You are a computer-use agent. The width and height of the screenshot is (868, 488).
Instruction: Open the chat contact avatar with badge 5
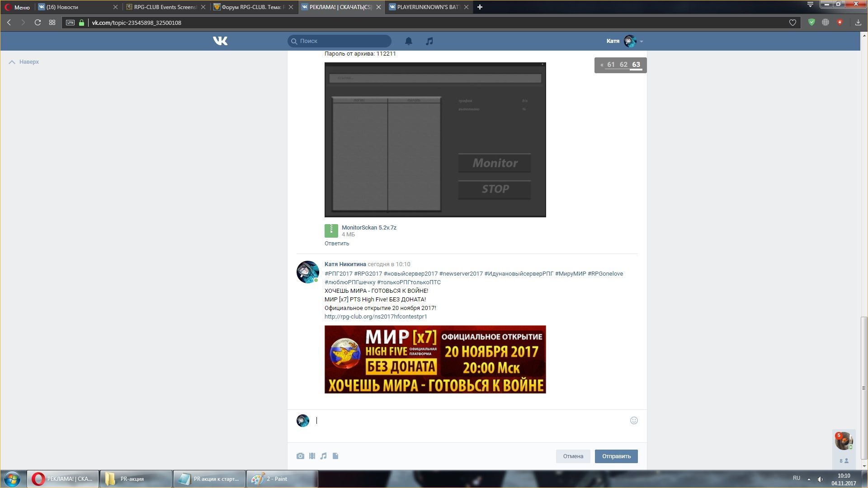844,441
